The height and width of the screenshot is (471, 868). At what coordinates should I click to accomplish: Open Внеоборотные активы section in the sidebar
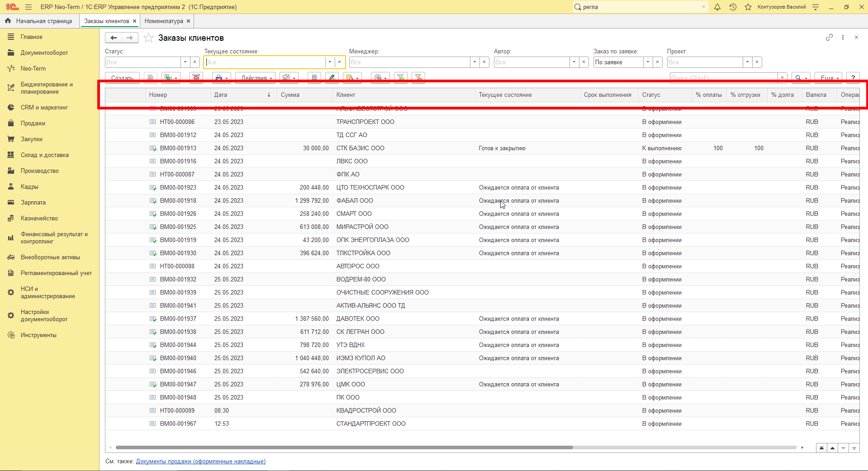tap(50, 257)
